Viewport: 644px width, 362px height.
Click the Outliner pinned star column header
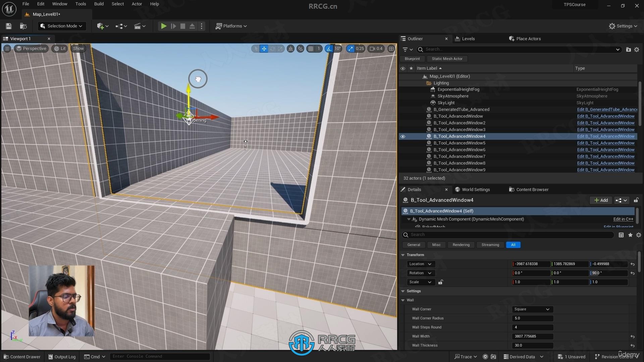411,68
